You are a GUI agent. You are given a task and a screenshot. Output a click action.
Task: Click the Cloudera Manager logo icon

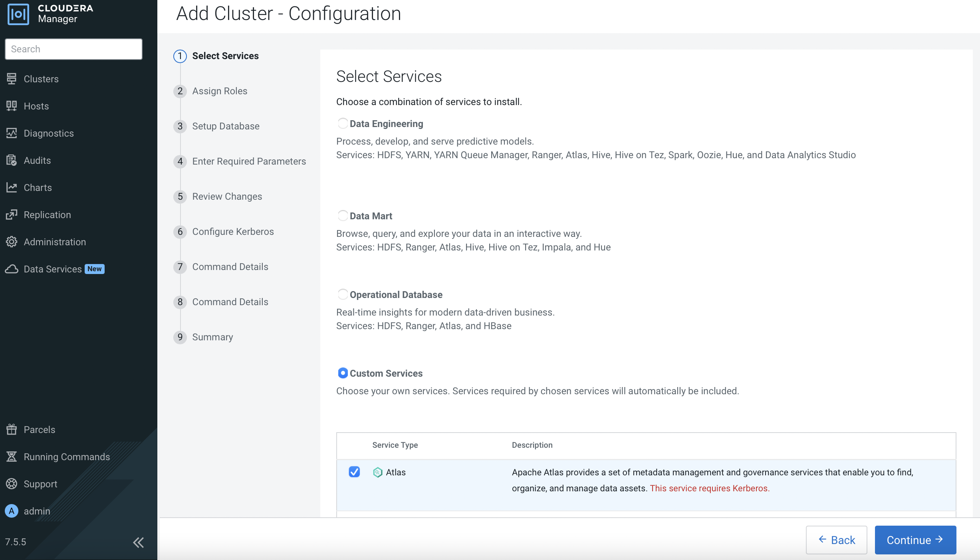tap(18, 14)
